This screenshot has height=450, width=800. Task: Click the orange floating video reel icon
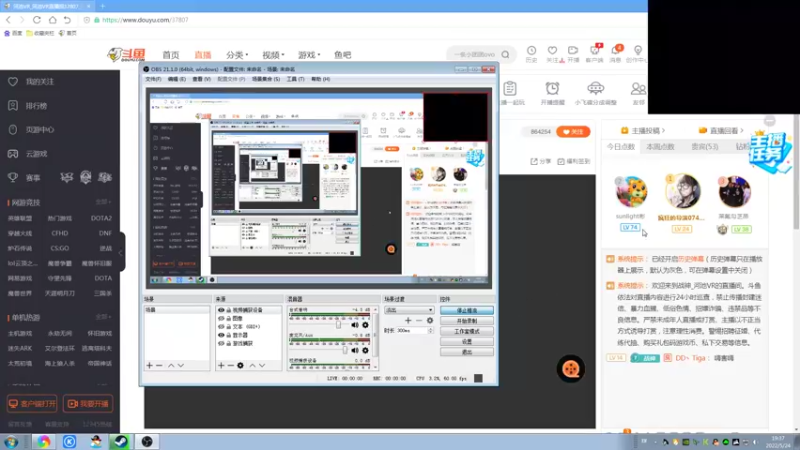pos(570,369)
